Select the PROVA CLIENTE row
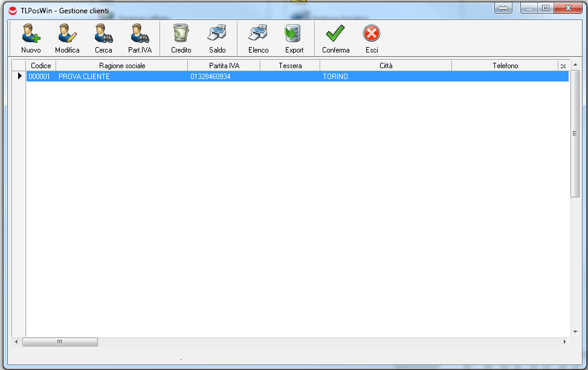 point(84,77)
